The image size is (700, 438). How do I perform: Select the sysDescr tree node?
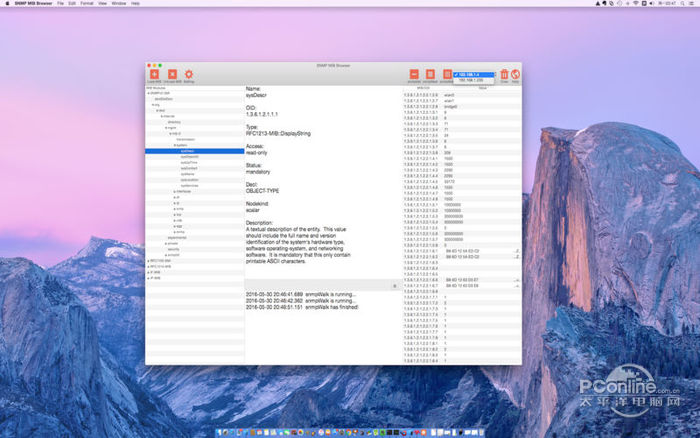[195, 151]
